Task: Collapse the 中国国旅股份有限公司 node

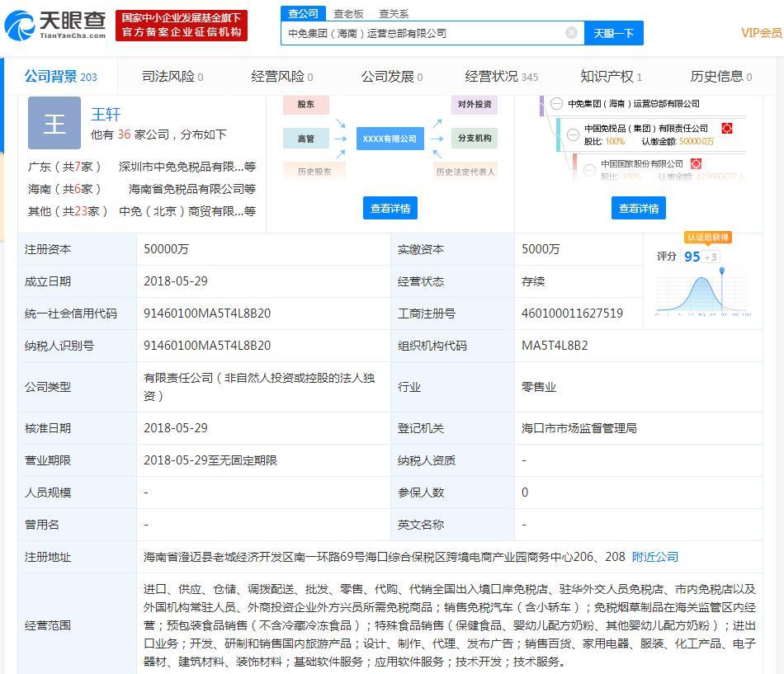Action: pyautogui.click(x=589, y=169)
